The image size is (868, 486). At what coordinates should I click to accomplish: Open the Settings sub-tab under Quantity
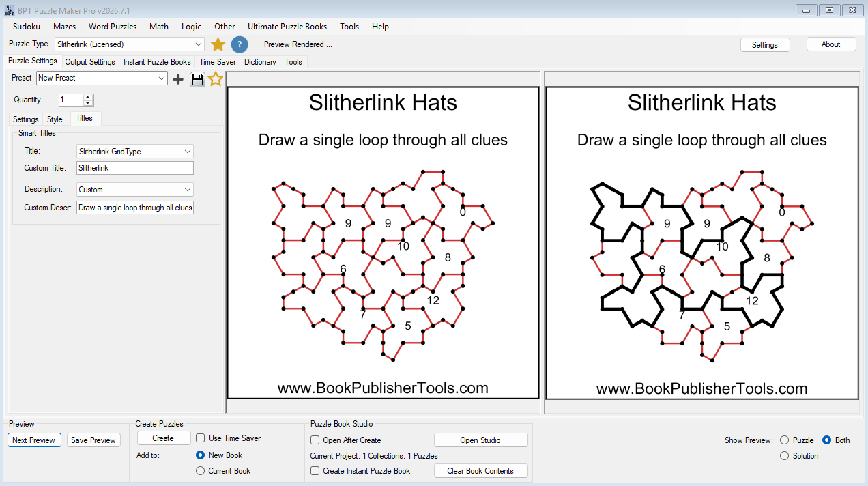pyautogui.click(x=26, y=119)
